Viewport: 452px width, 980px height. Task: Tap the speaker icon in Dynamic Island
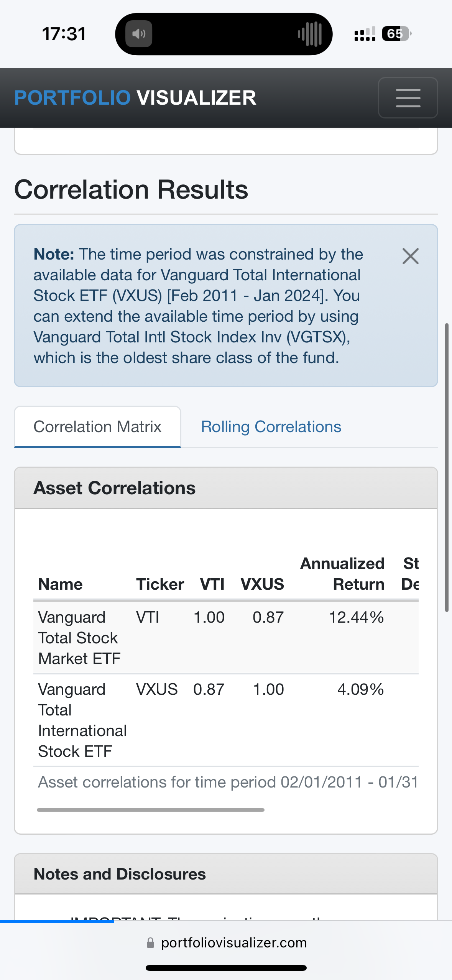139,34
